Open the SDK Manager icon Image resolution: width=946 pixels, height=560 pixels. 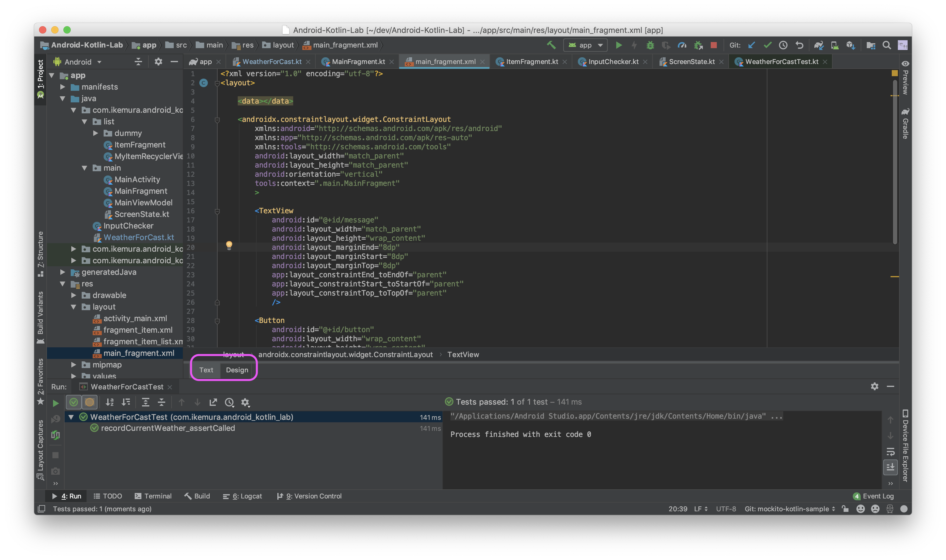click(x=851, y=45)
